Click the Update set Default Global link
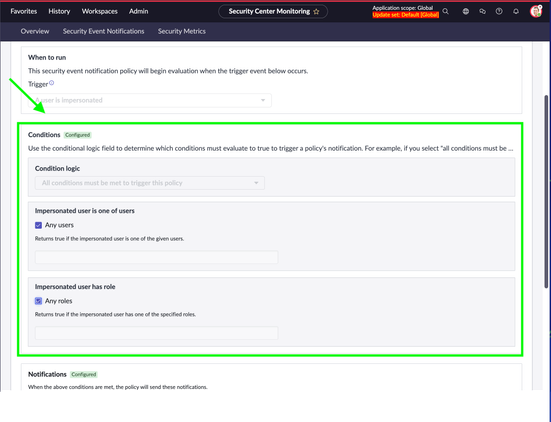 coord(406,15)
